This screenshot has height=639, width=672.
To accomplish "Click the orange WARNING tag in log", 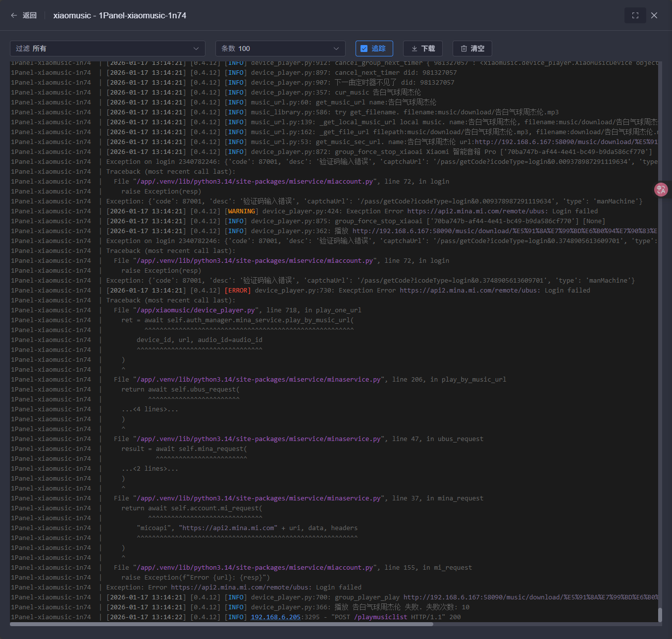I will [242, 211].
